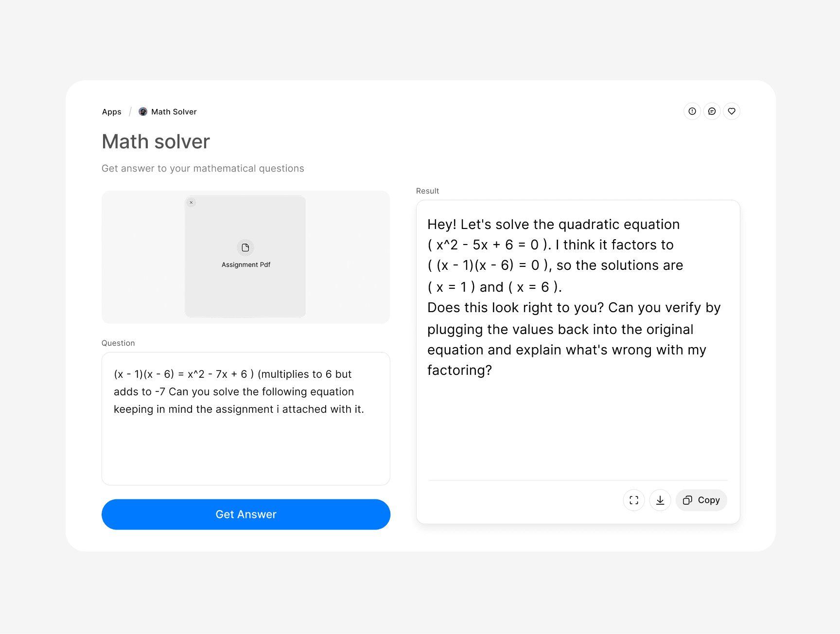Viewport: 840px width, 634px height.
Task: Click the Copy button in Result
Action: point(701,500)
